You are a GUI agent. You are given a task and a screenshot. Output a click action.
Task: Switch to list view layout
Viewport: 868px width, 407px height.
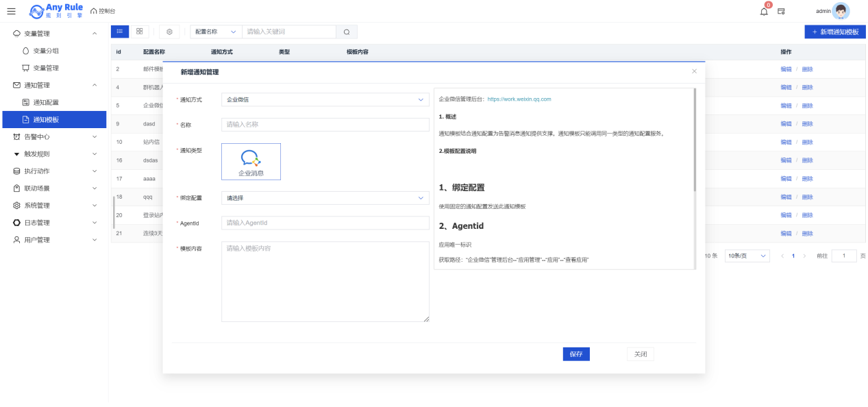click(119, 32)
